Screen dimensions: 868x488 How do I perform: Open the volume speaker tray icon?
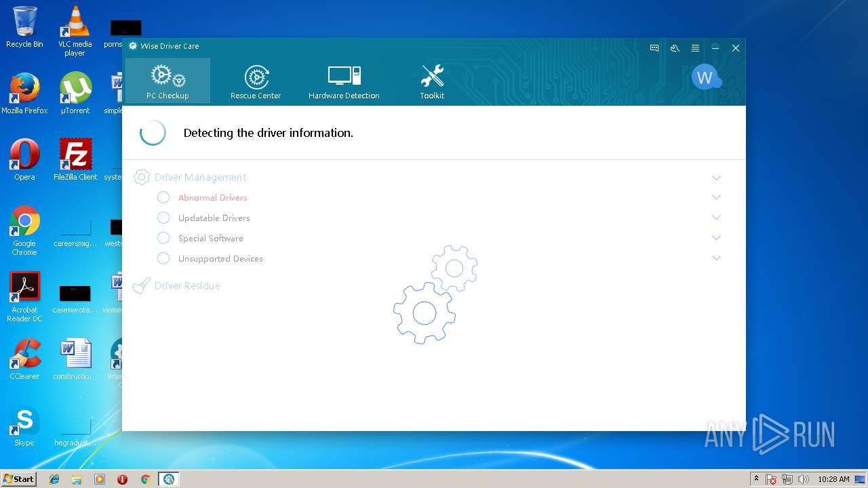point(804,479)
